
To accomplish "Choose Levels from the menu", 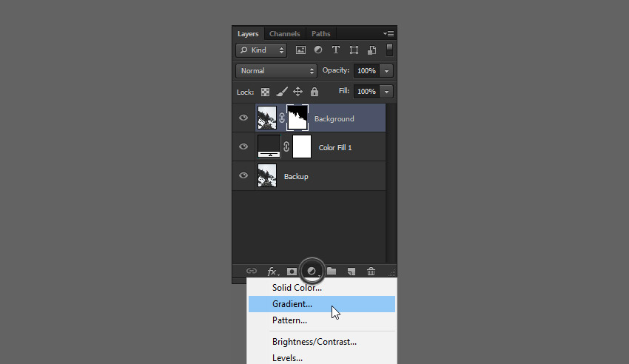I will coord(322,358).
